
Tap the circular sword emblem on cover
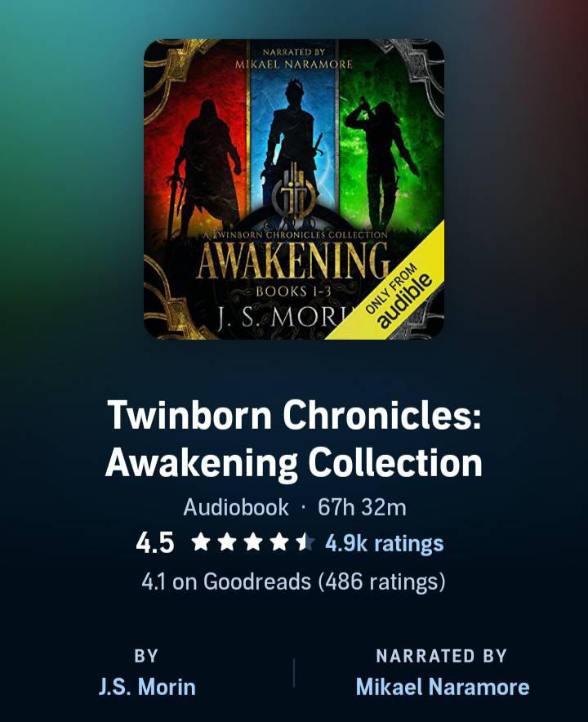point(294,194)
